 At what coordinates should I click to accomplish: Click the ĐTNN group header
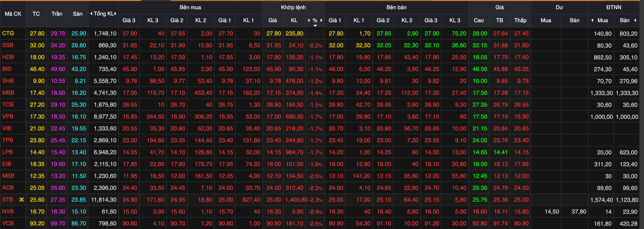[x=614, y=7]
